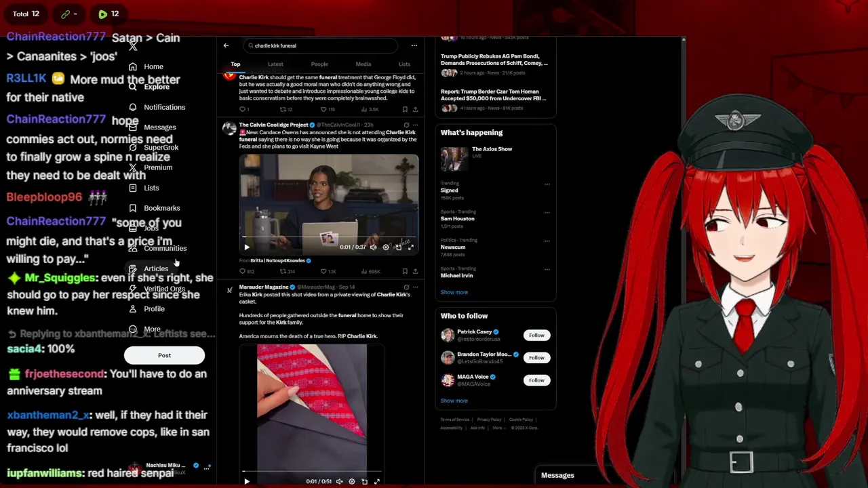Enter fullscreen on Candace Owens video
Image resolution: width=868 pixels, height=488 pixels.
(410, 247)
